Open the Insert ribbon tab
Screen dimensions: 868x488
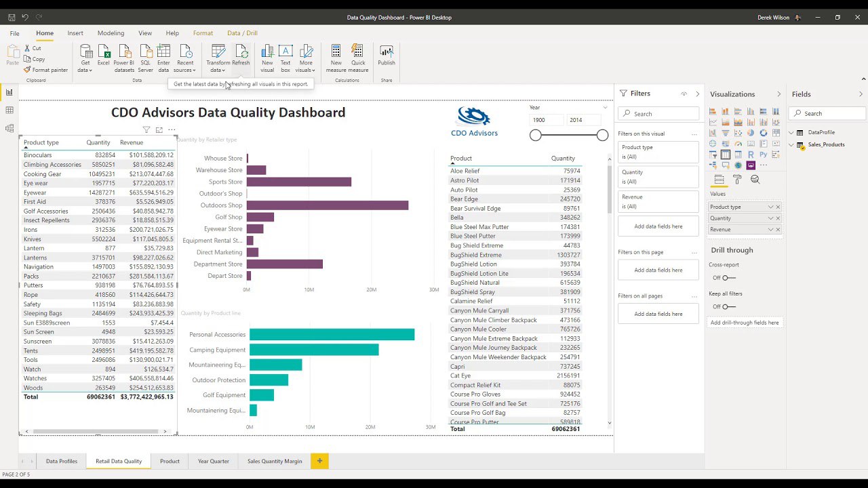coord(75,33)
